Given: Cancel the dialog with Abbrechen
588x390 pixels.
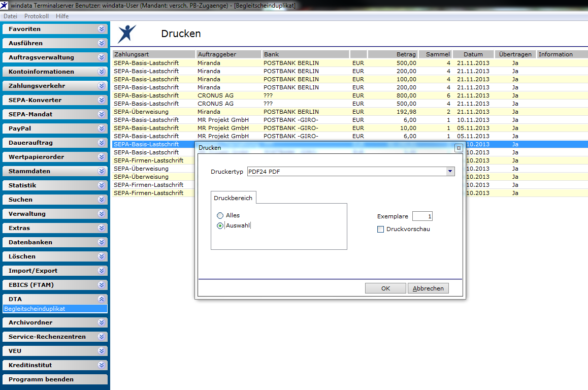Looking at the screenshot, I should click(428, 288).
